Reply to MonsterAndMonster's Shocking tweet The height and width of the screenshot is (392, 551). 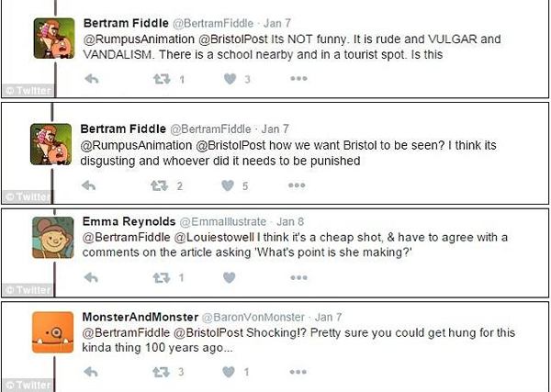click(x=91, y=372)
